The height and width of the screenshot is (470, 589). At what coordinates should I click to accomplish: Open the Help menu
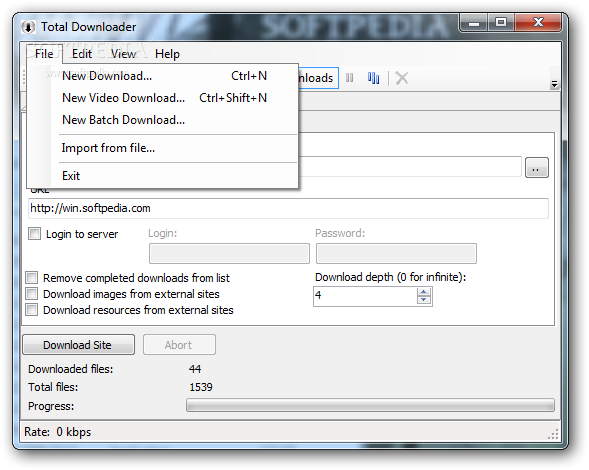click(x=167, y=54)
